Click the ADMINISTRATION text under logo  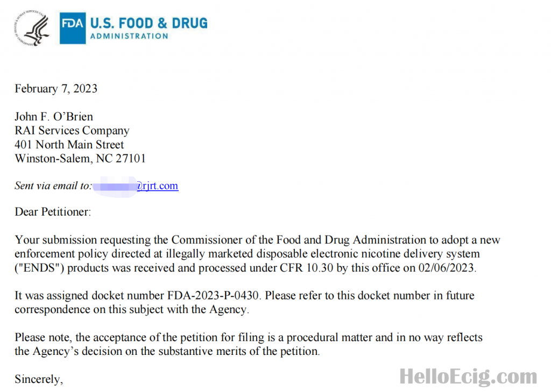coord(129,36)
